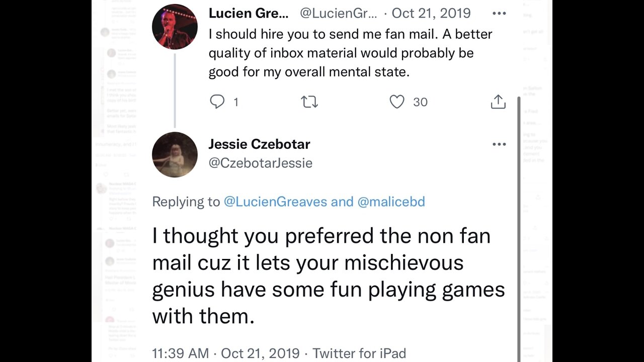Click the truncated @LucienGr... handle
The height and width of the screenshot is (362, 644).
pos(338,14)
